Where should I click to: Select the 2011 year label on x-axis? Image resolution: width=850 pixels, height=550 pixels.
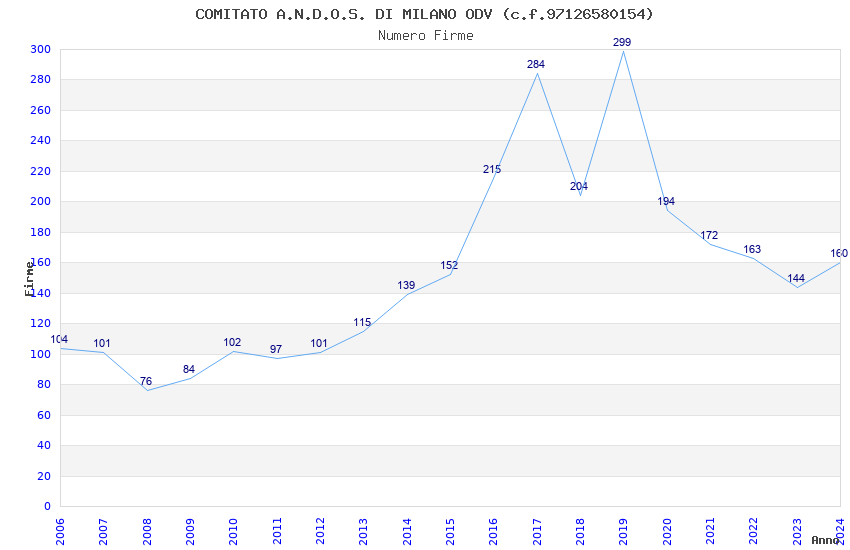coord(277,532)
